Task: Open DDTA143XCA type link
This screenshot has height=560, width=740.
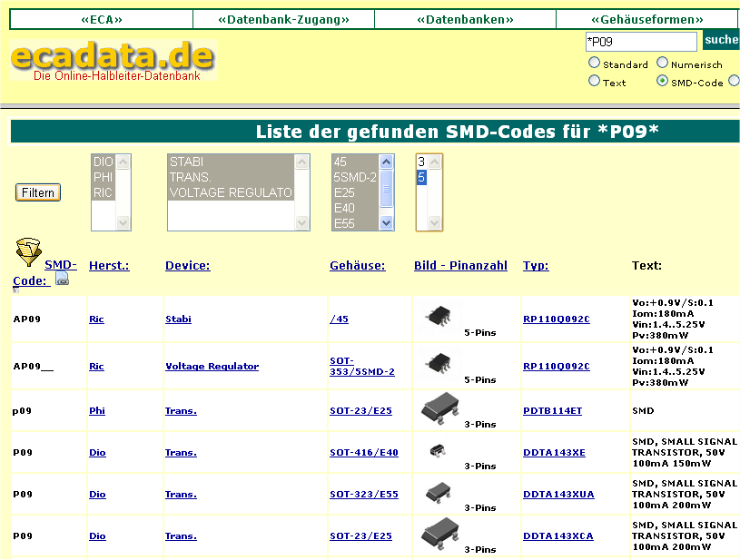Action: pos(558,536)
